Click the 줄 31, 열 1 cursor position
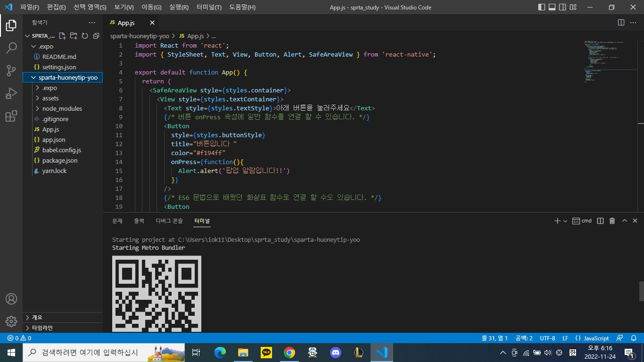The height and width of the screenshot is (362, 644). (495, 338)
